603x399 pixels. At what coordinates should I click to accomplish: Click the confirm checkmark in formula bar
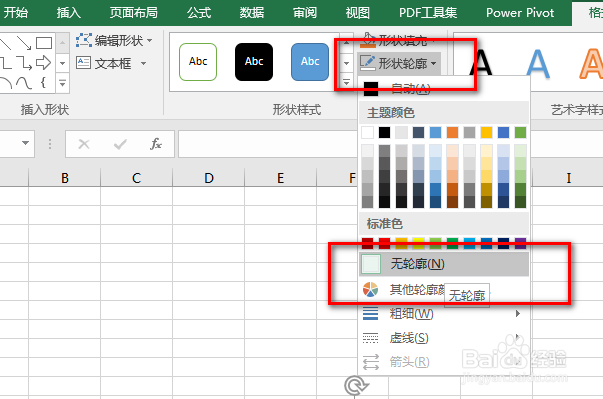click(x=120, y=144)
